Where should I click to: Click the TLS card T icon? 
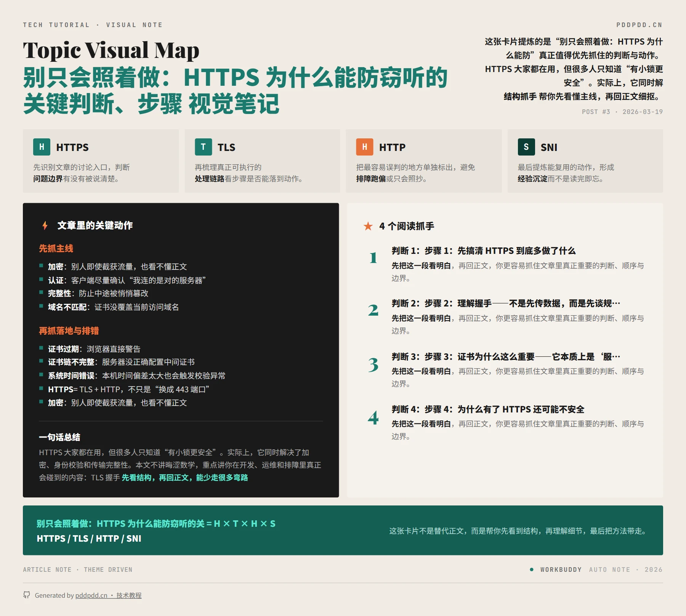pos(203,147)
